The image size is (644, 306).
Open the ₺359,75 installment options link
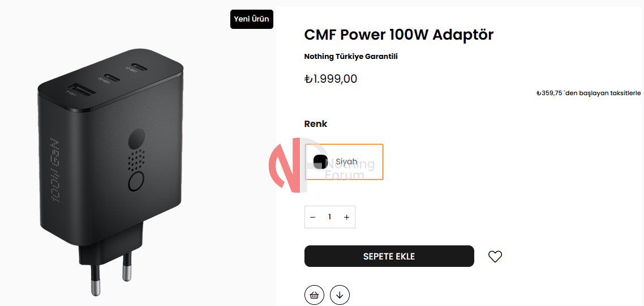(588, 93)
